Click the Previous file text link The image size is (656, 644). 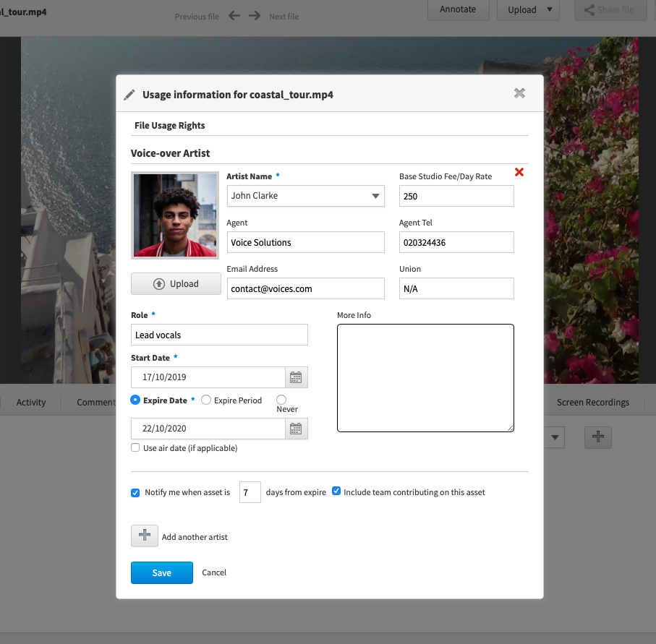point(197,17)
